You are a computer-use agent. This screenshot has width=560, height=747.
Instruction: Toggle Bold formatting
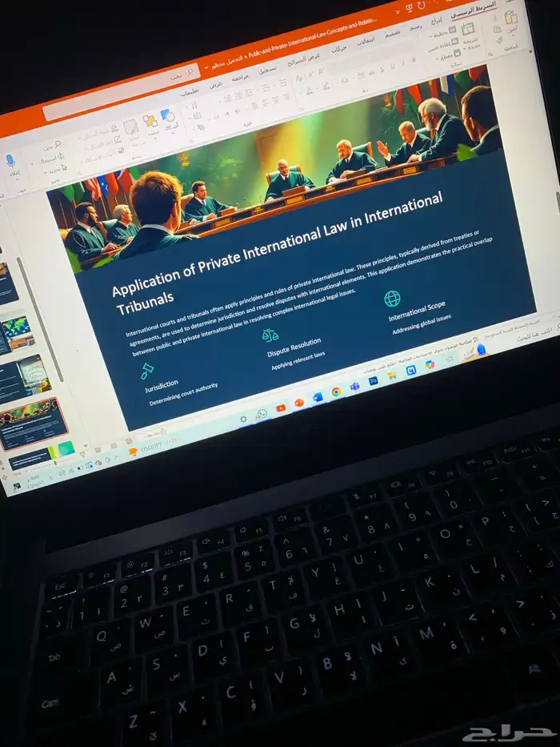pyautogui.click(x=414, y=61)
